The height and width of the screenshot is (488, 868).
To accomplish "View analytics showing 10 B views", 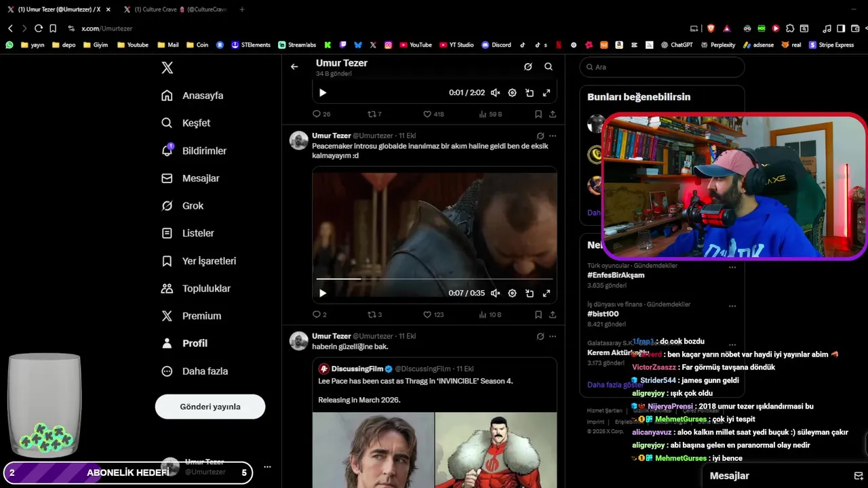I will coord(490,314).
